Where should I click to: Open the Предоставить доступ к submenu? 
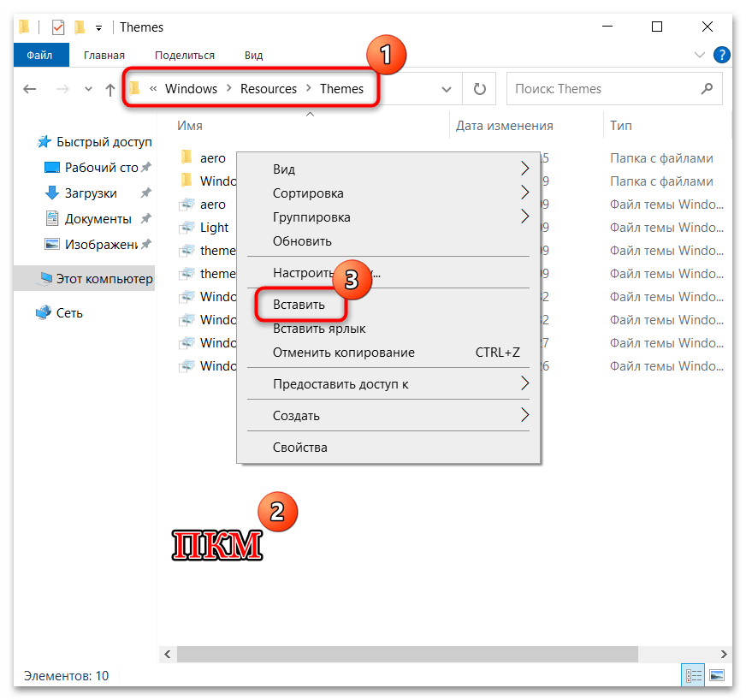click(388, 384)
